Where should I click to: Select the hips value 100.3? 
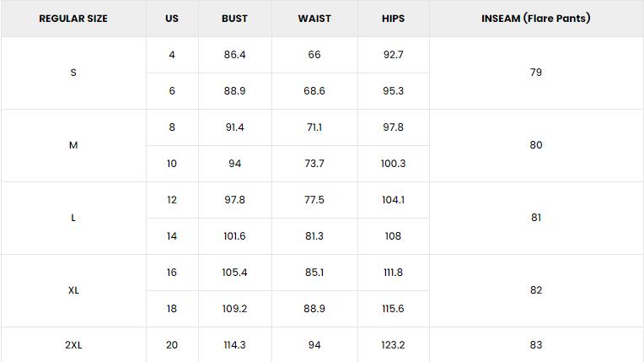pyautogui.click(x=393, y=164)
